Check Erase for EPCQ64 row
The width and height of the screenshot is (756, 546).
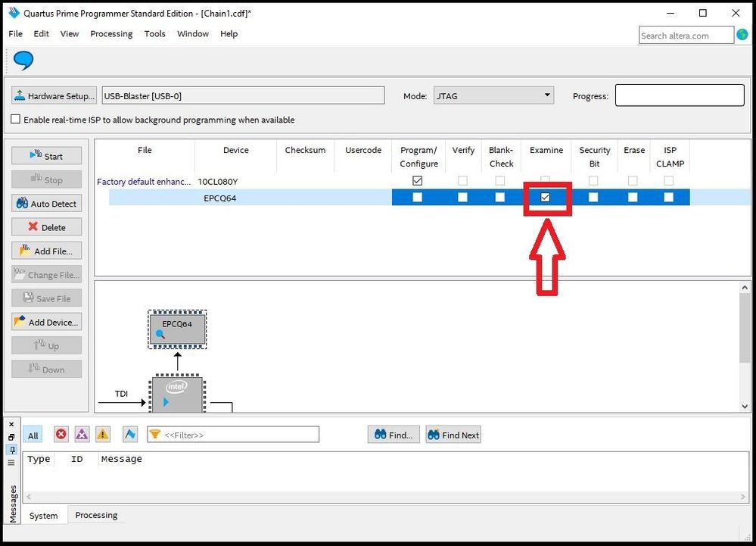click(x=633, y=198)
